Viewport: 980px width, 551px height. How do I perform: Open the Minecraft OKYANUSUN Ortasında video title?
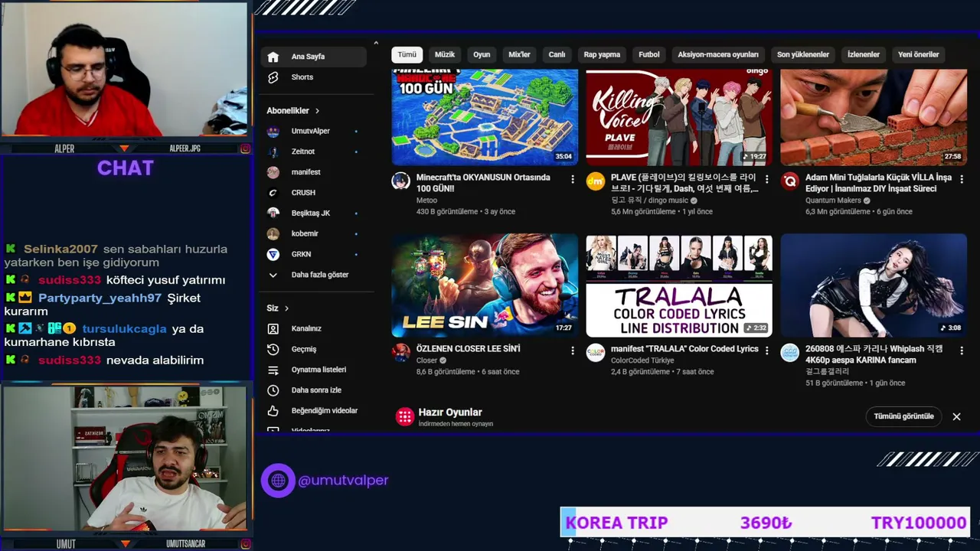click(x=483, y=183)
